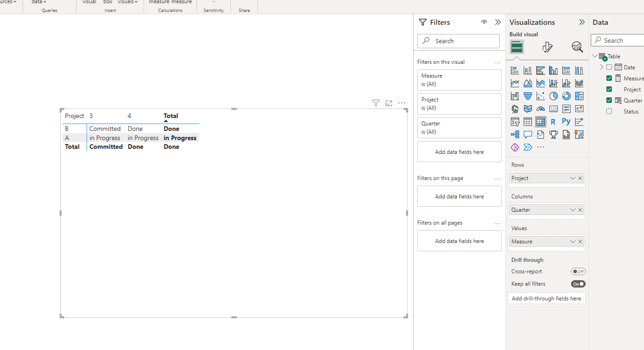Check the Date field checkbox

(x=609, y=67)
